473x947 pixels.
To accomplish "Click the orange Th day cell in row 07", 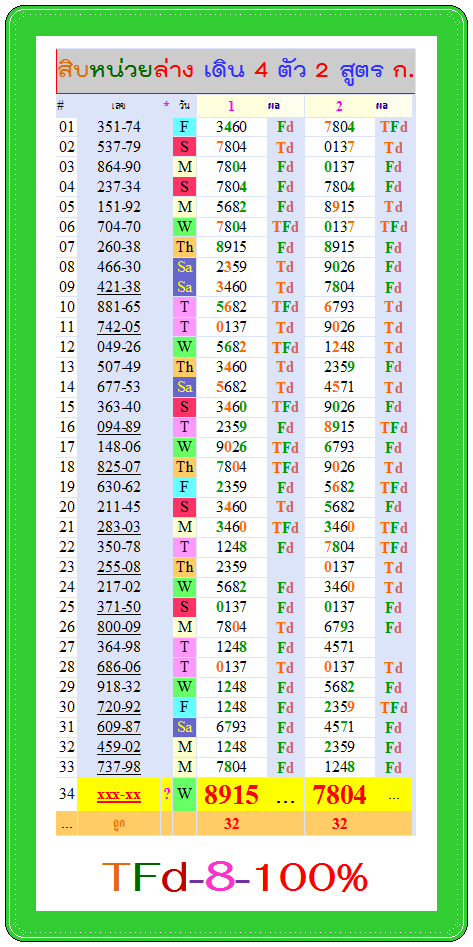I will [184, 246].
